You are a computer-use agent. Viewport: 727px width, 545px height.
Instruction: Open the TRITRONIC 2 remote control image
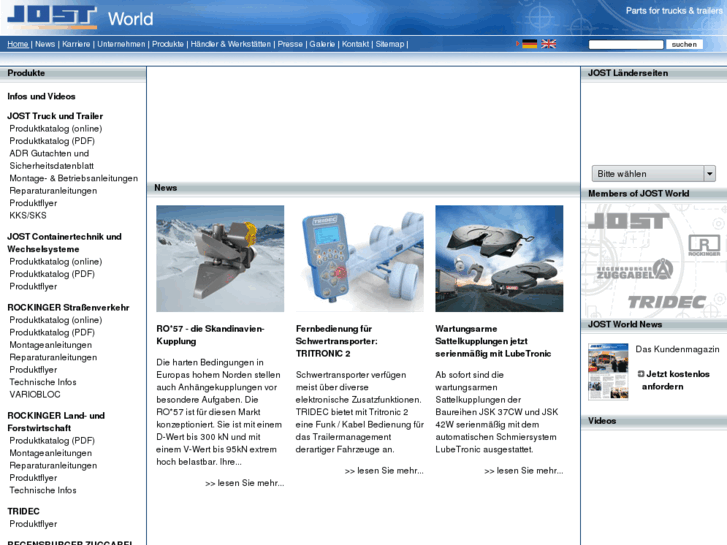coord(360,259)
